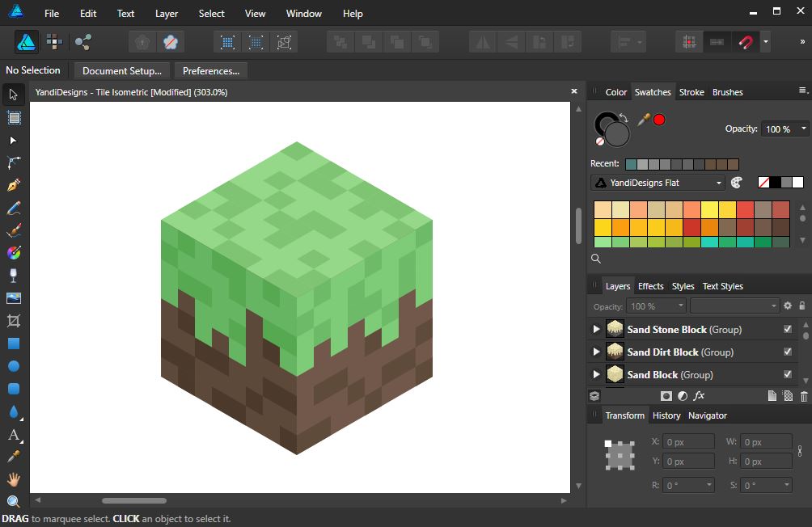This screenshot has width=812, height=527.
Task: Expand the Sand Block group
Action: (596, 374)
